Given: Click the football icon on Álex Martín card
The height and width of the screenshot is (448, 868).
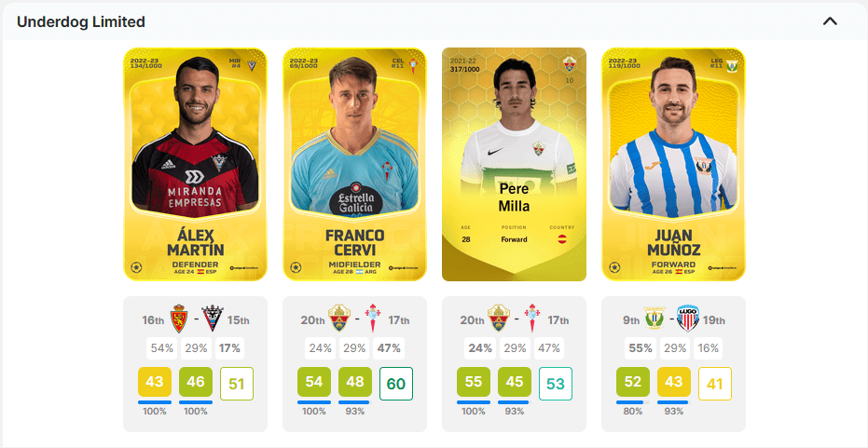Looking at the screenshot, I should coord(136,267).
